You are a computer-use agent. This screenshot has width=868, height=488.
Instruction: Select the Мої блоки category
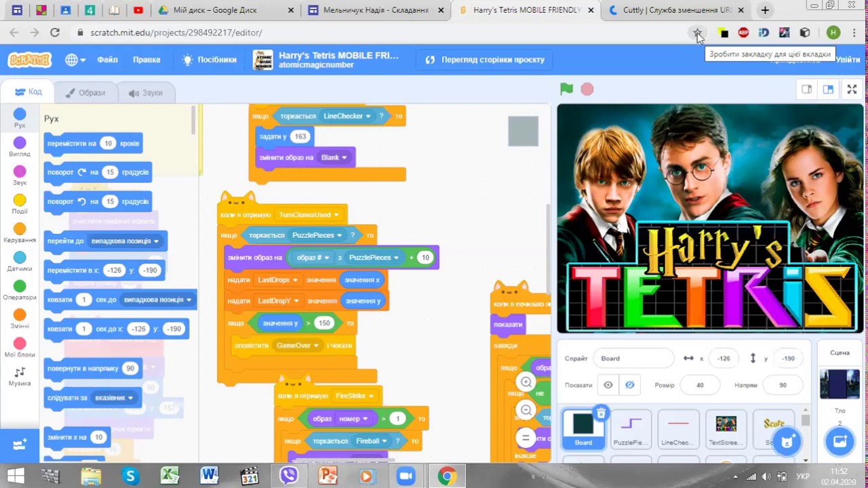tap(20, 348)
